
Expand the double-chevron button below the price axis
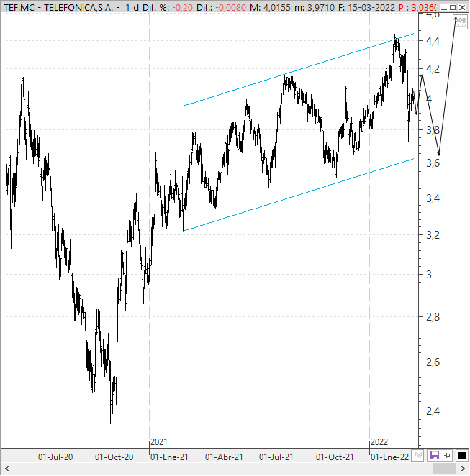pos(418,455)
